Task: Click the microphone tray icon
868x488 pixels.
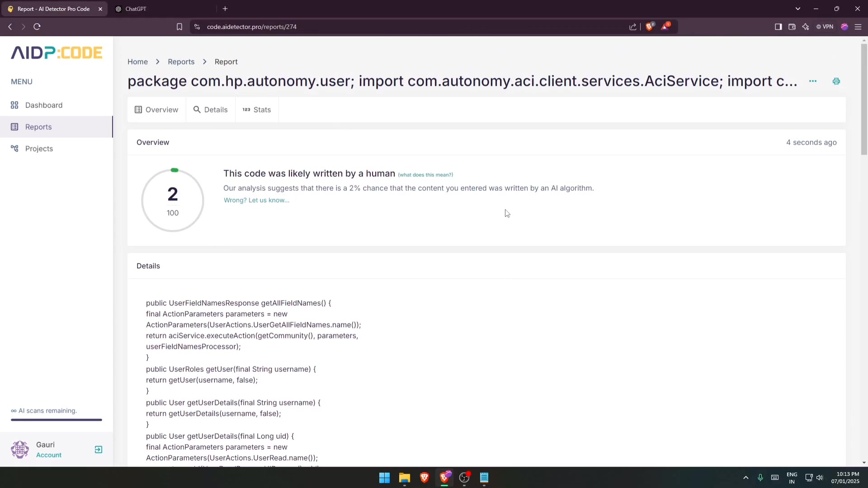Action: (760, 478)
